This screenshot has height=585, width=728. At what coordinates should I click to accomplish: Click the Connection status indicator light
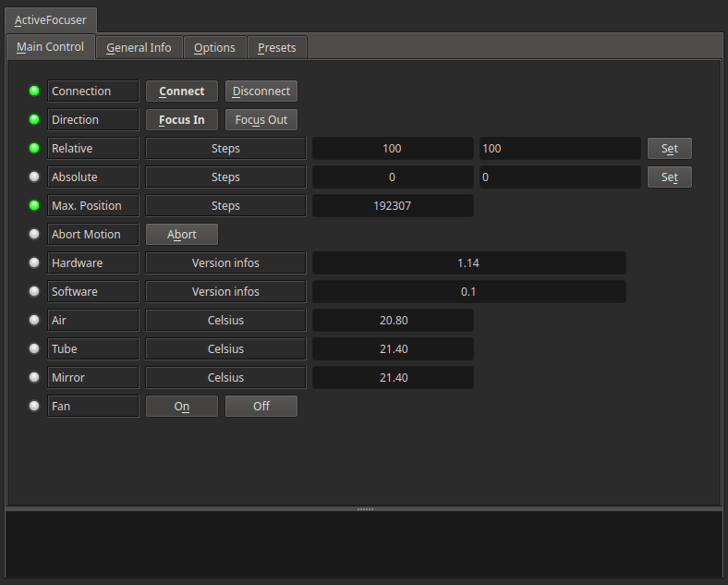[34, 91]
